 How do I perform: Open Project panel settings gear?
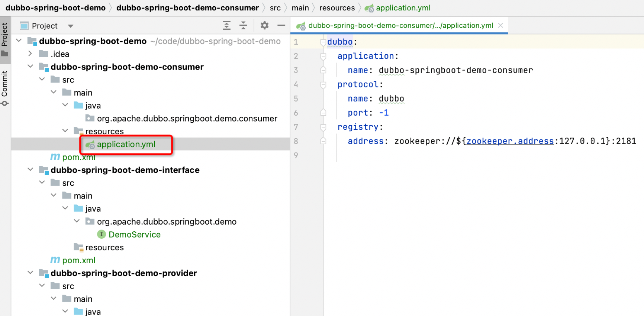click(264, 25)
